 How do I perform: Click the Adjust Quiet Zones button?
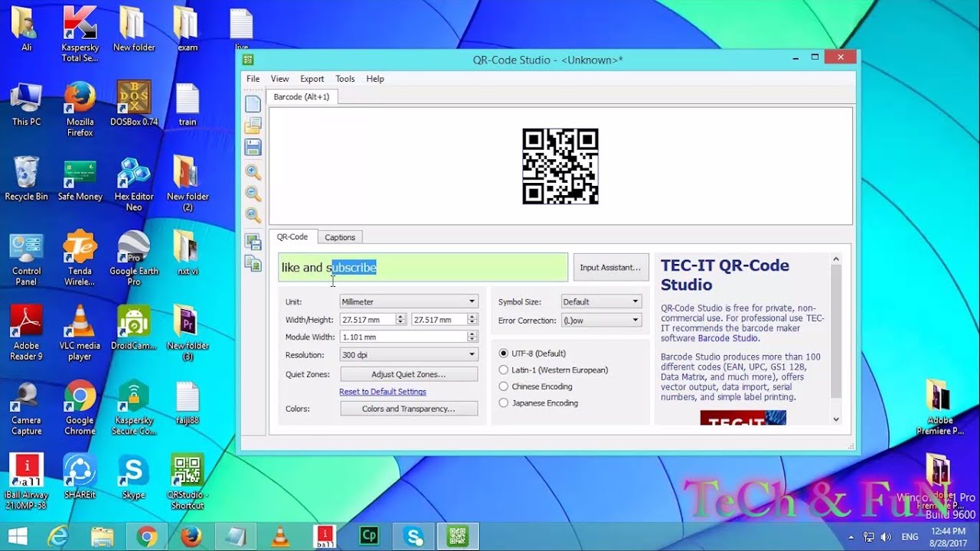coord(408,373)
